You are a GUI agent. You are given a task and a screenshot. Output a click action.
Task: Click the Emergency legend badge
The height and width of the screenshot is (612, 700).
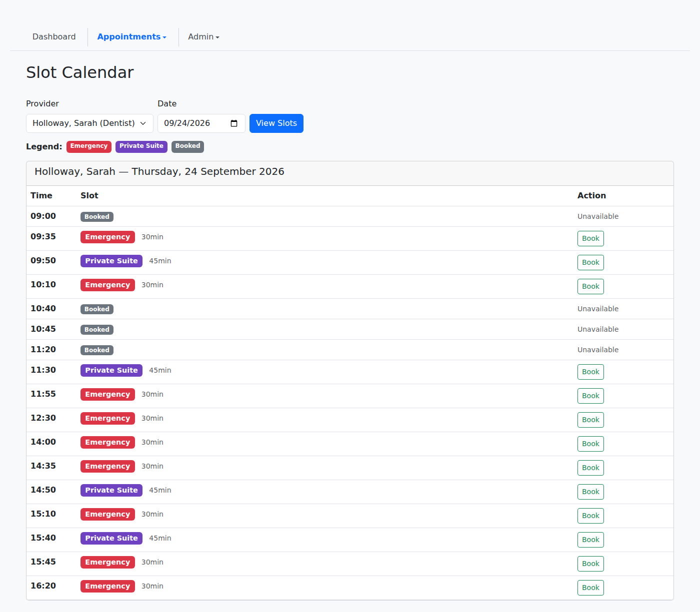pyautogui.click(x=89, y=146)
